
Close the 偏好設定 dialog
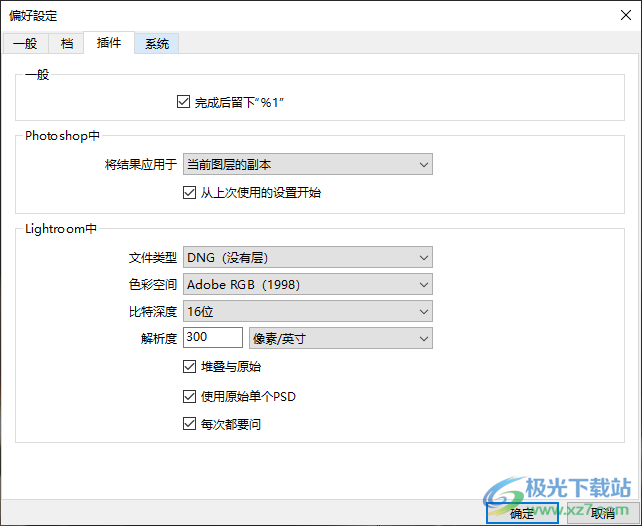[626, 16]
